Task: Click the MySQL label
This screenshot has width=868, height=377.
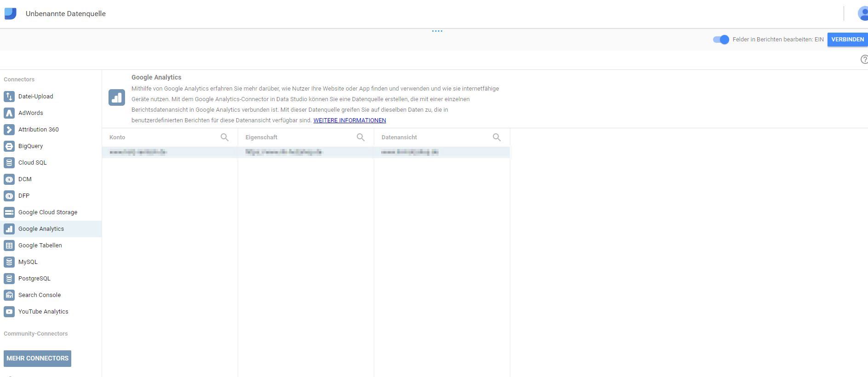Action: (28, 262)
